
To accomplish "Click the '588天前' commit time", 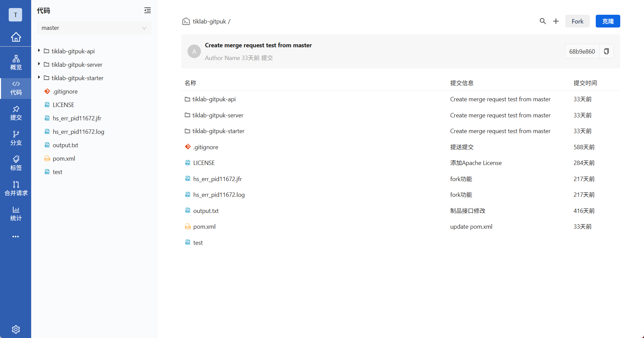I will (584, 147).
